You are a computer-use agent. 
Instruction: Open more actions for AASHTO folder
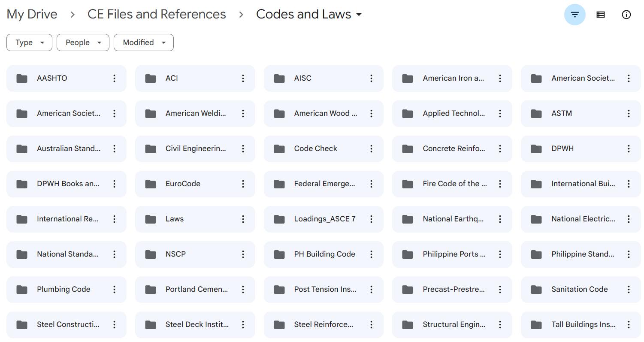(114, 78)
